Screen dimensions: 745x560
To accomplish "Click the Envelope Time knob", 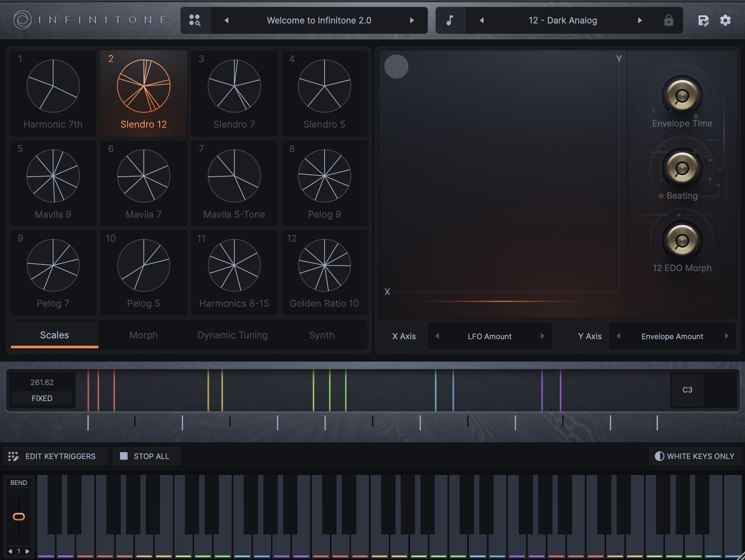I will point(682,96).
